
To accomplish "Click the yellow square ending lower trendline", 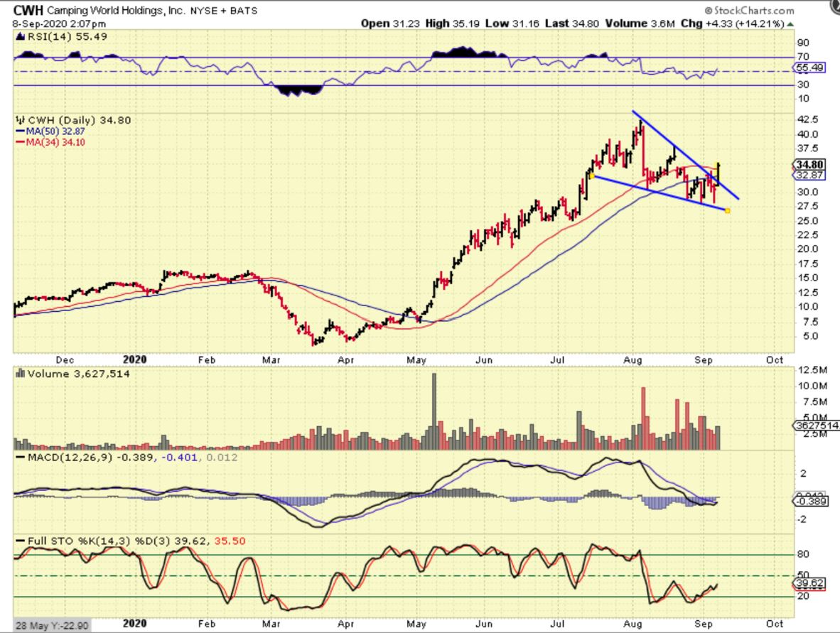I will coord(727,210).
